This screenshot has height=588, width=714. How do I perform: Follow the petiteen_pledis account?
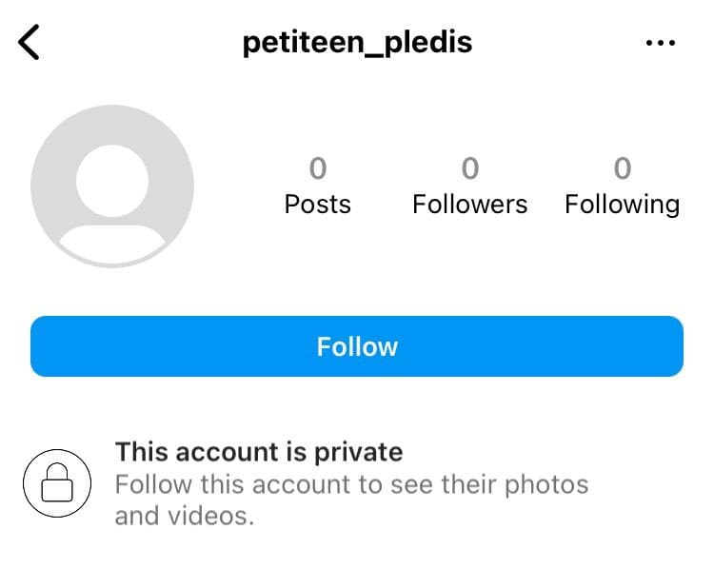click(357, 346)
